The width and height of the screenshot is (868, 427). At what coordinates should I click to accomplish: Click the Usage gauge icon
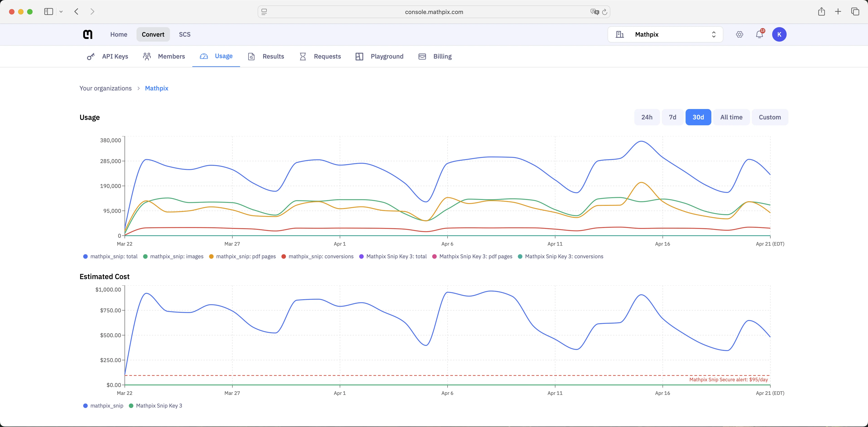tap(204, 56)
